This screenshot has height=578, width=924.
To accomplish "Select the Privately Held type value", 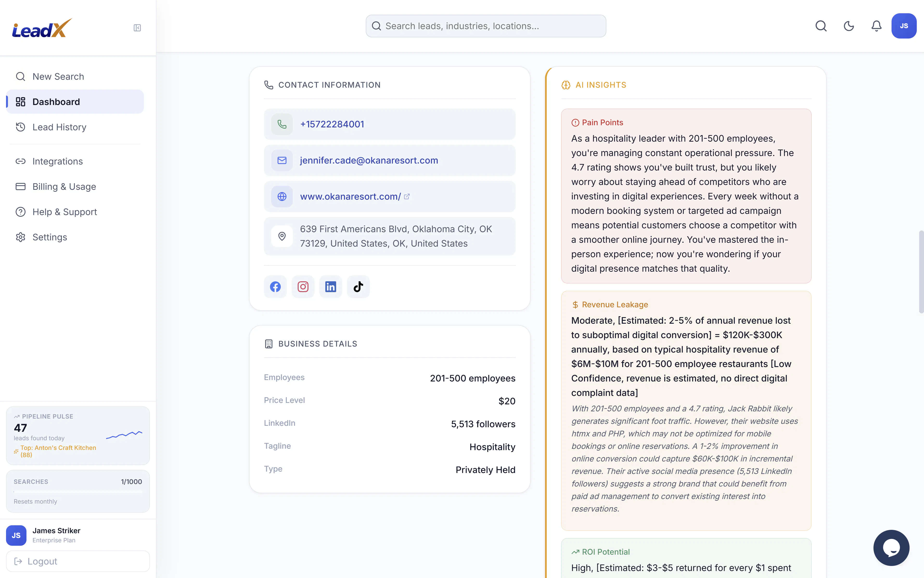I will (x=485, y=470).
